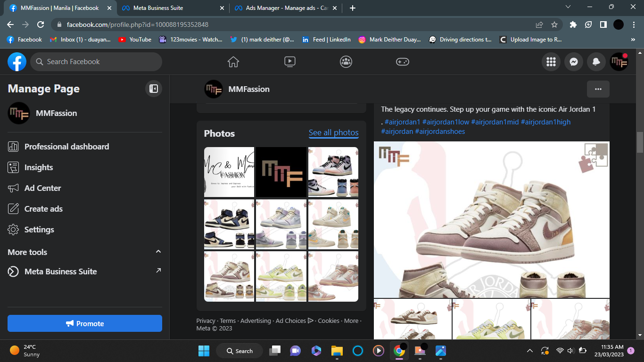Image resolution: width=644 pixels, height=362 pixels.
Task: Click the #airjordan1low hashtag
Action: (446, 122)
